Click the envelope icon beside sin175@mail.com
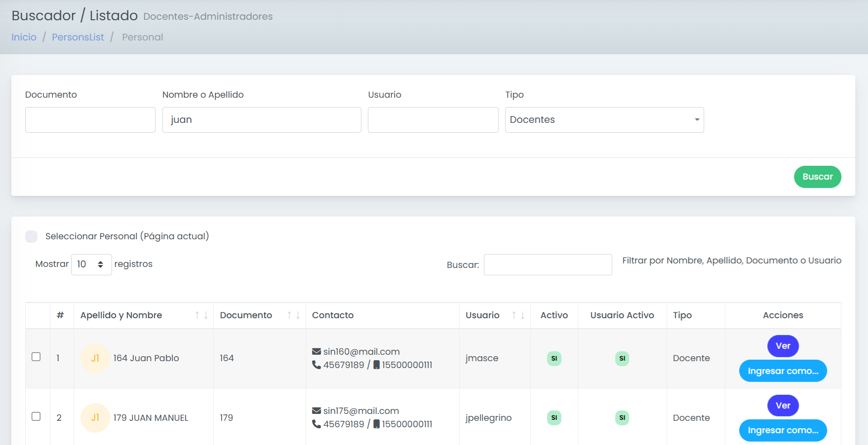 [x=316, y=411]
